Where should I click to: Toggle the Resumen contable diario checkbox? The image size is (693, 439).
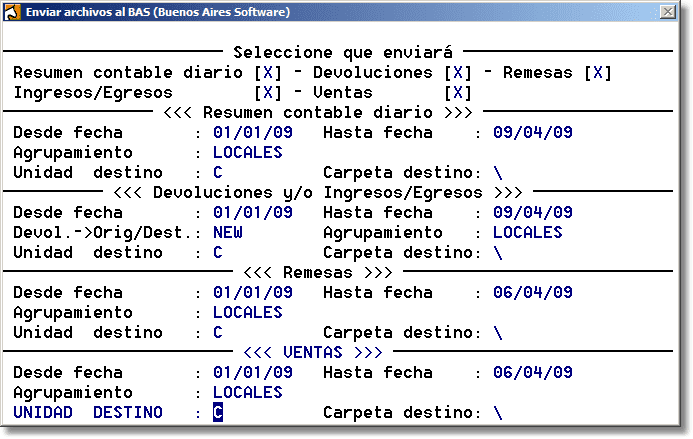coord(268,73)
